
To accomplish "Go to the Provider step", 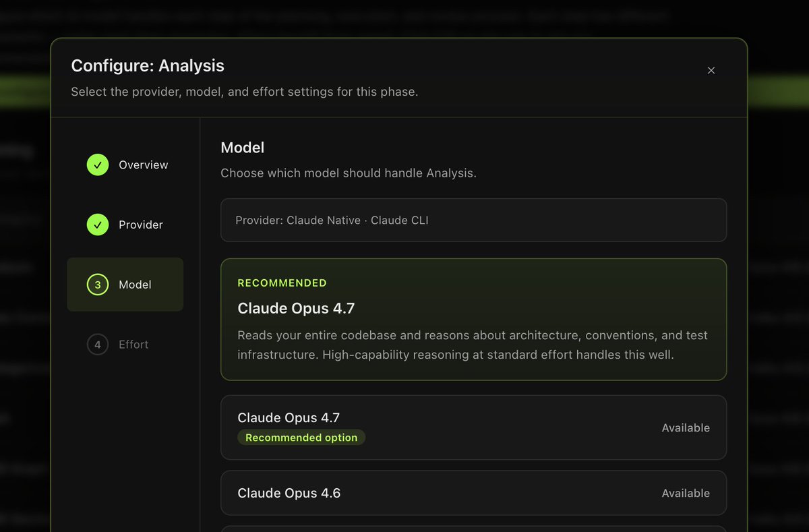I will tap(125, 225).
